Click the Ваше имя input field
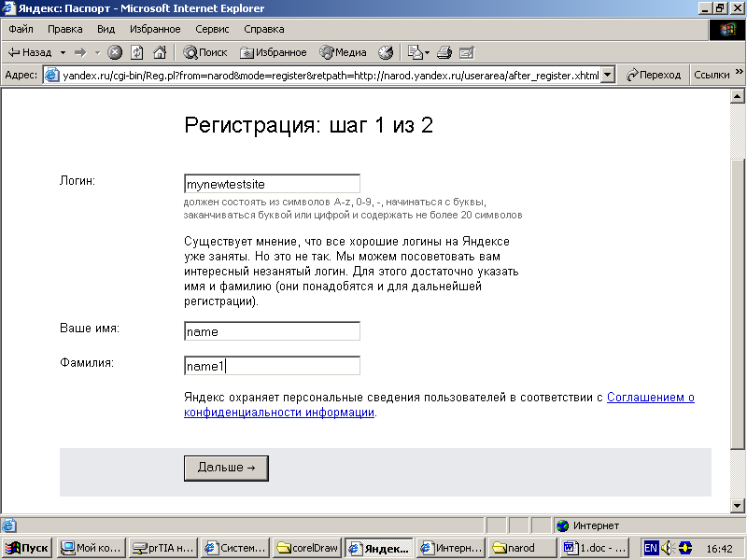747x560 pixels. (x=272, y=331)
